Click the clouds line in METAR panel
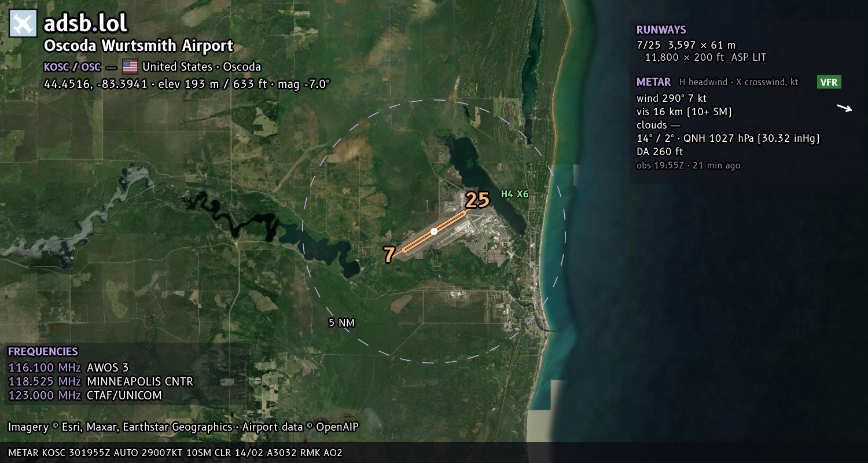This screenshot has width=868, height=463. point(659,125)
